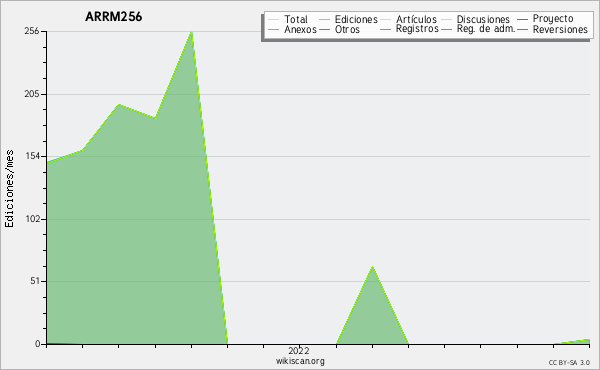Image resolution: width=600 pixels, height=370 pixels.
Task: Click the Artículos legend label
Action: (x=416, y=19)
